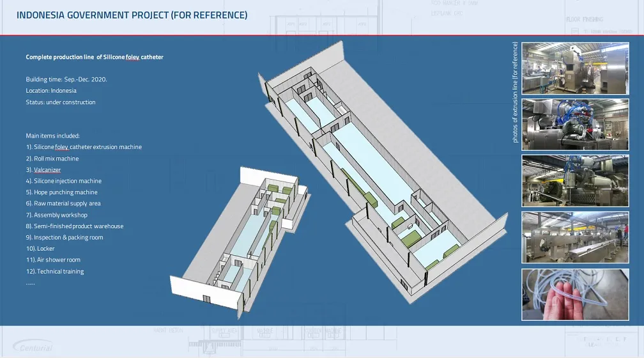Select the 'Location: Indonesia' text
The image size is (644, 358).
point(51,91)
